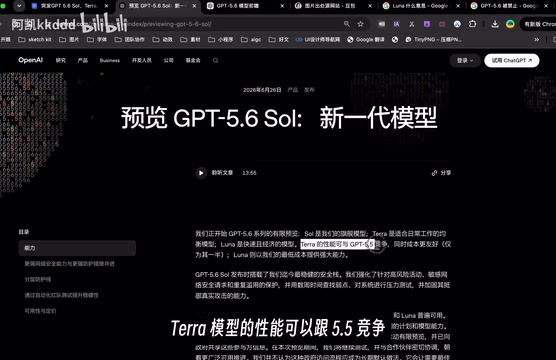The height and width of the screenshot is (360, 556).
Task: Open the Google Translate bookmark
Action: click(x=366, y=40)
